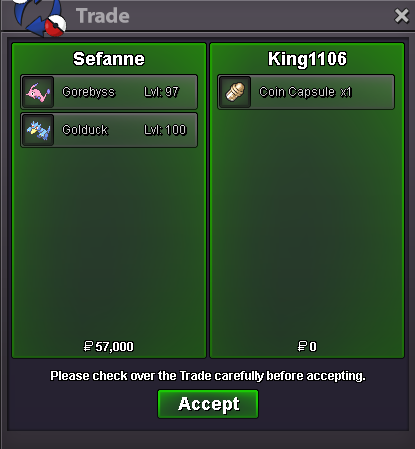Click King1106's 0 money amount

307,347
